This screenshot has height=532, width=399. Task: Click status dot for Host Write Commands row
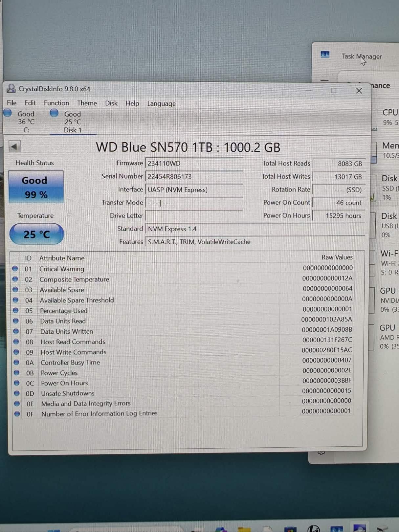[16, 352]
